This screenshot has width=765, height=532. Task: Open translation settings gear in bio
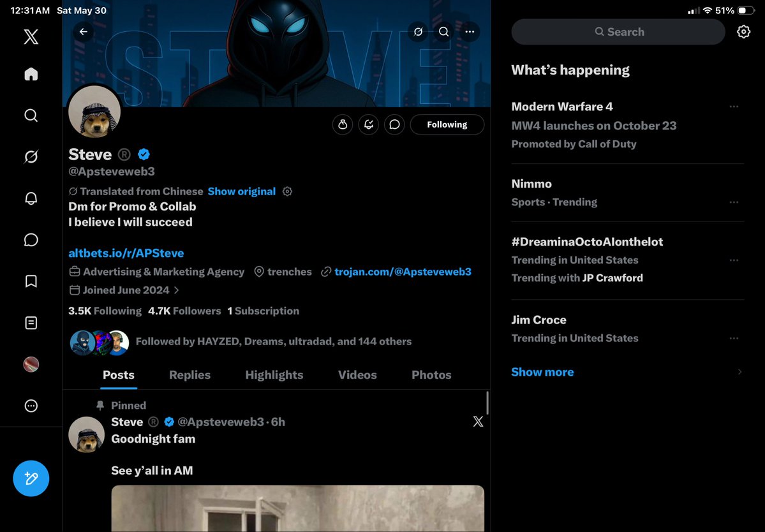pyautogui.click(x=287, y=191)
